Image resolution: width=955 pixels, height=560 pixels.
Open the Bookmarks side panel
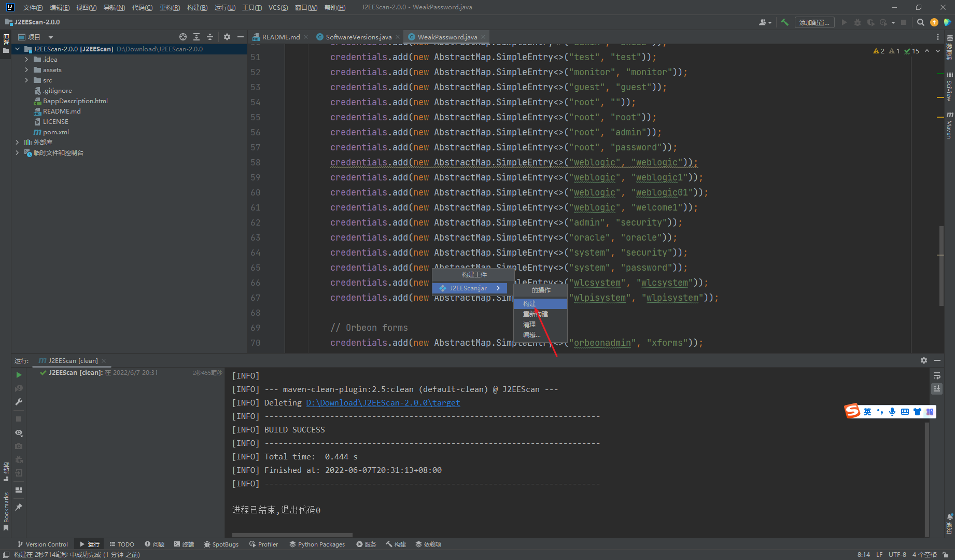[6, 511]
